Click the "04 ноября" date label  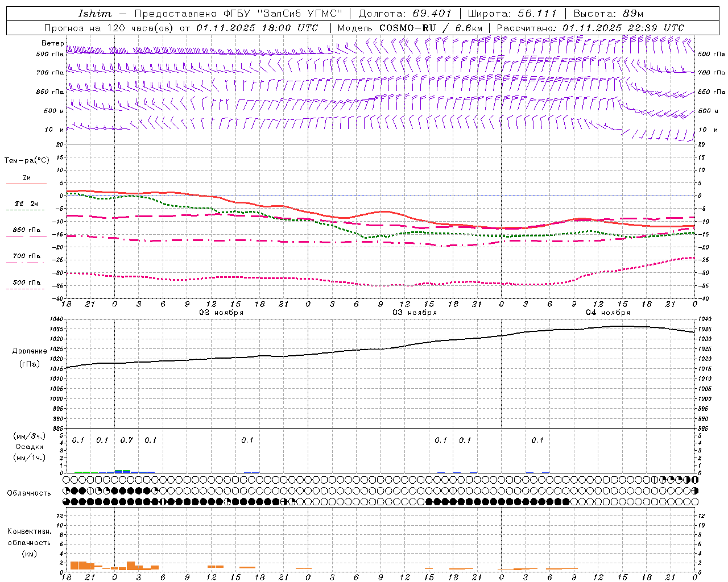608,313
